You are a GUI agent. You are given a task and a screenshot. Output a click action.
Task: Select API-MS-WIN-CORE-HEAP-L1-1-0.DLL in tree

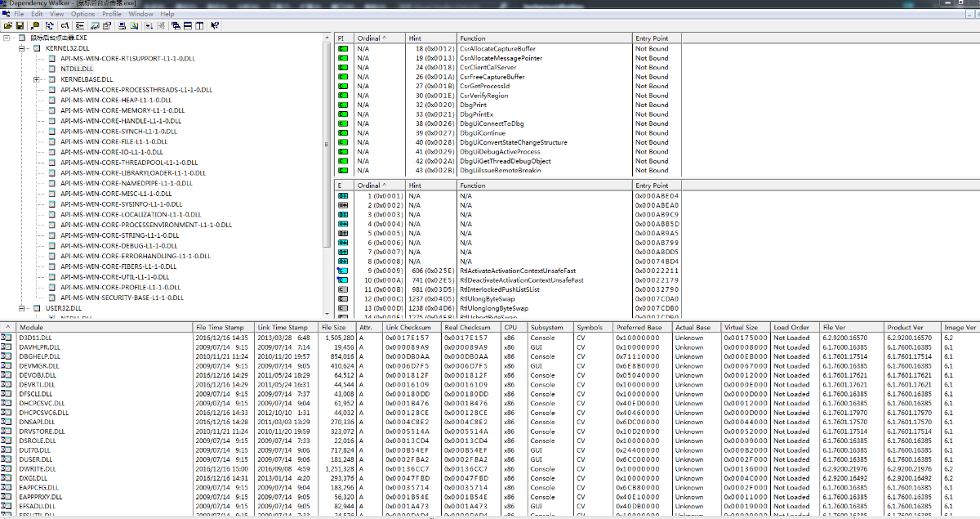(116, 101)
